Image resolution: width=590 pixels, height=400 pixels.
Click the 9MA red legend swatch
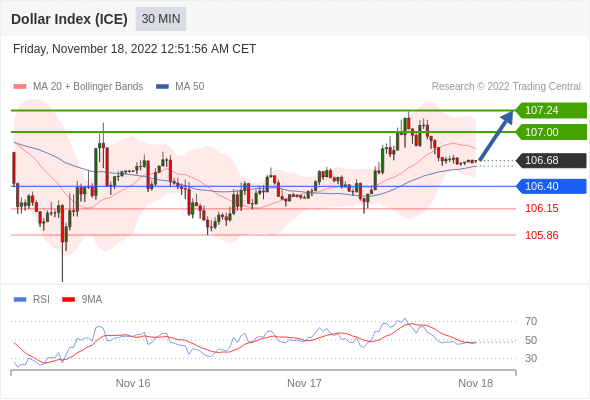pyautogui.click(x=68, y=300)
